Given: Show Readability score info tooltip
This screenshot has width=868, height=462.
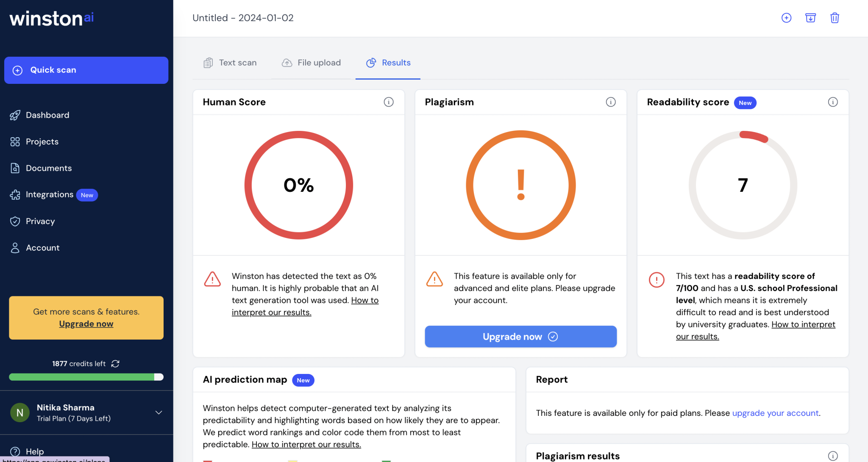Looking at the screenshot, I should click(x=832, y=102).
